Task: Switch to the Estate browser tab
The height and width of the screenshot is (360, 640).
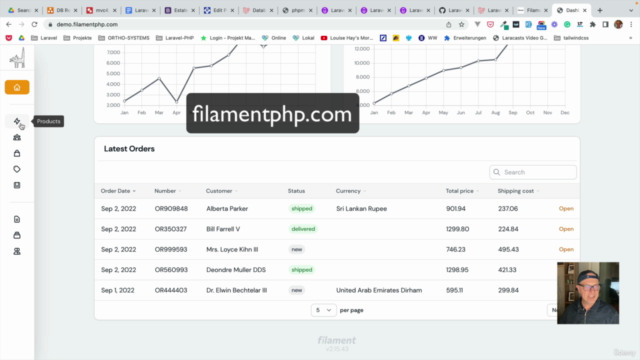Action: click(x=179, y=10)
